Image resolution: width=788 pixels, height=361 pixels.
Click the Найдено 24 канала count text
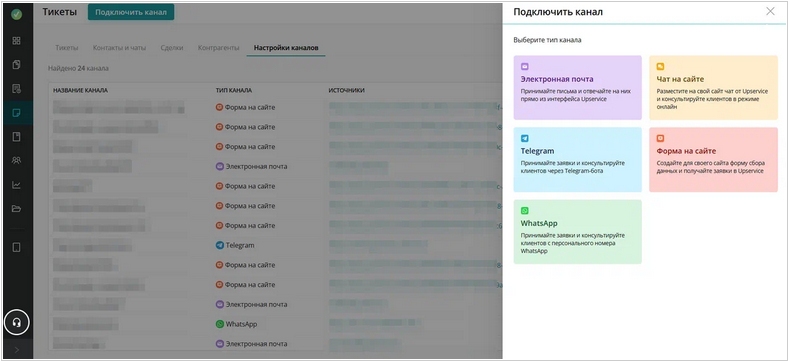pos(78,68)
